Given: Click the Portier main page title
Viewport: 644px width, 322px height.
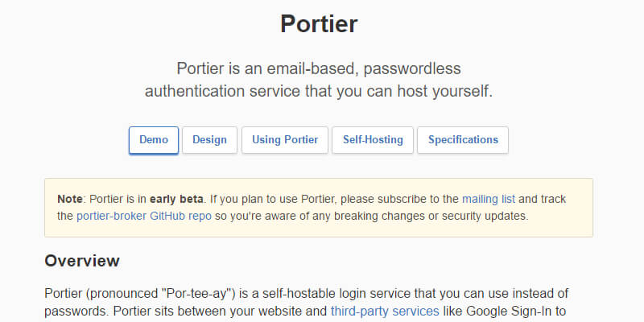Looking at the screenshot, I should (x=319, y=23).
